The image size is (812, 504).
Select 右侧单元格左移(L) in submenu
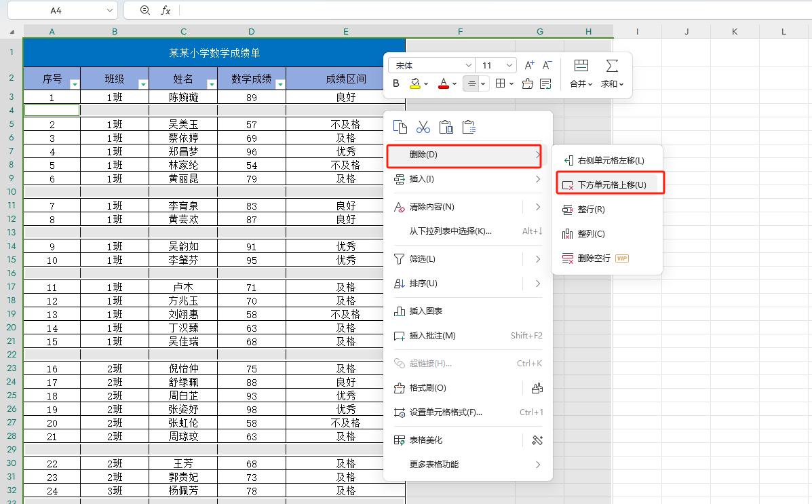[x=607, y=161]
